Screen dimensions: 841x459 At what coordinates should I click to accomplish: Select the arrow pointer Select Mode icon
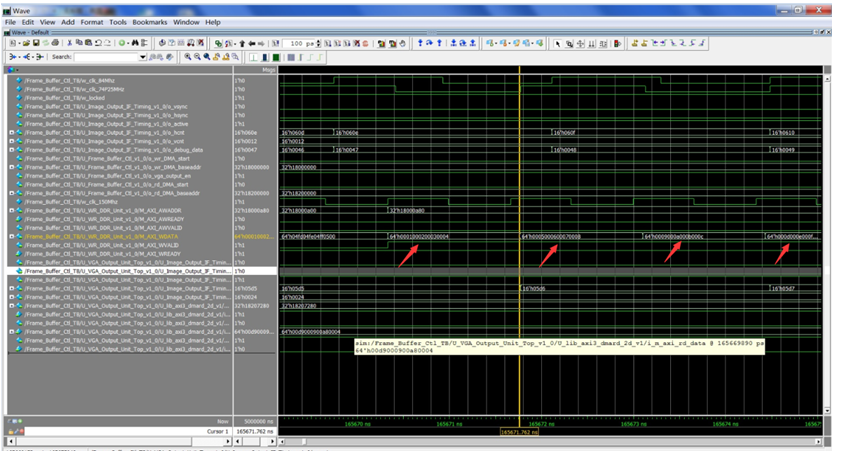tap(558, 43)
